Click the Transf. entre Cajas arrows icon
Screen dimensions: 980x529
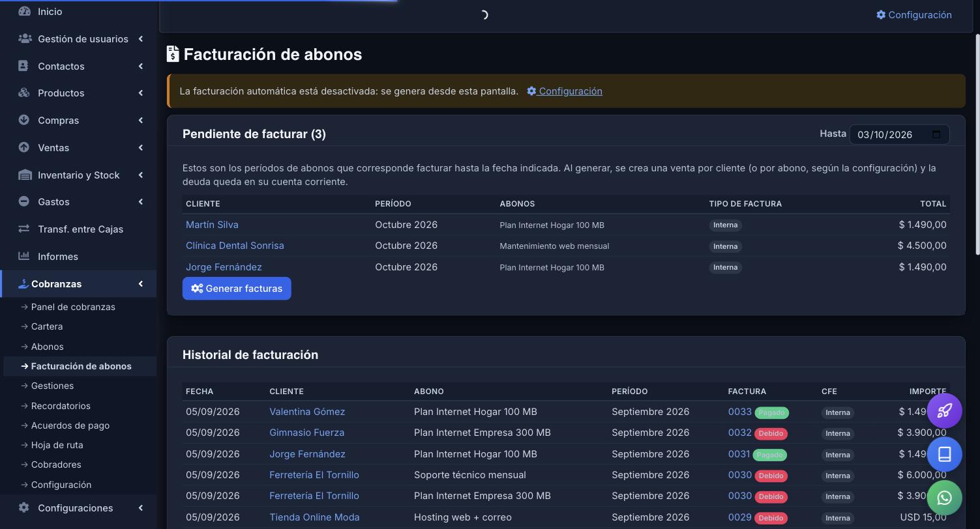[24, 229]
